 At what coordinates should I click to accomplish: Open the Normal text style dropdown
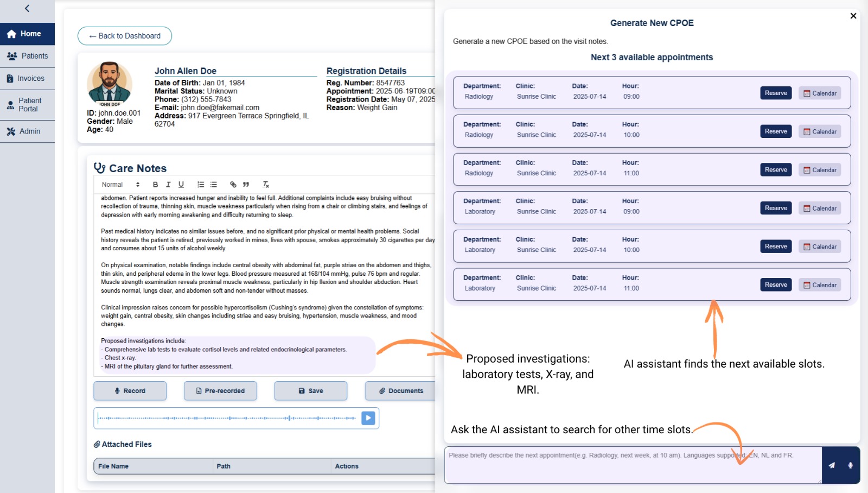pyautogui.click(x=120, y=185)
